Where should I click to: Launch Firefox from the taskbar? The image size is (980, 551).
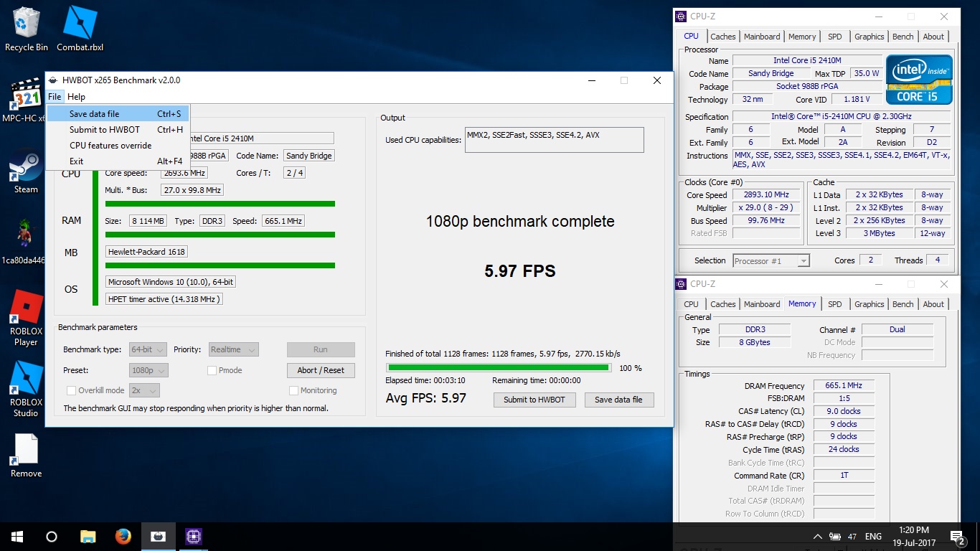123,536
